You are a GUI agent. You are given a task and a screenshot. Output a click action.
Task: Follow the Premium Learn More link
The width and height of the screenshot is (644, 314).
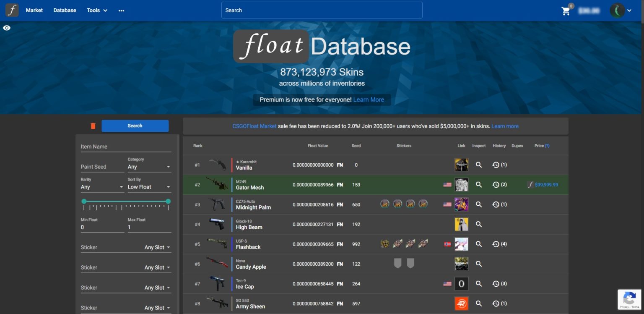click(369, 99)
